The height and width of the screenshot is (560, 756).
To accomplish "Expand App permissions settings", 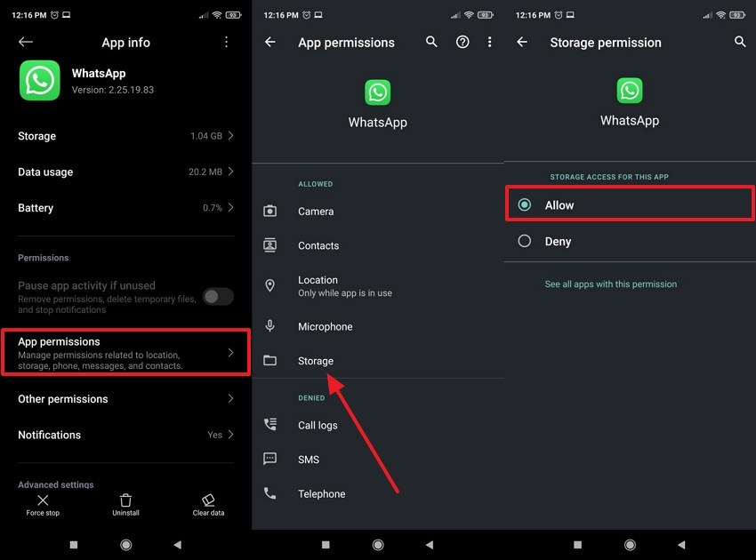I will 125,352.
